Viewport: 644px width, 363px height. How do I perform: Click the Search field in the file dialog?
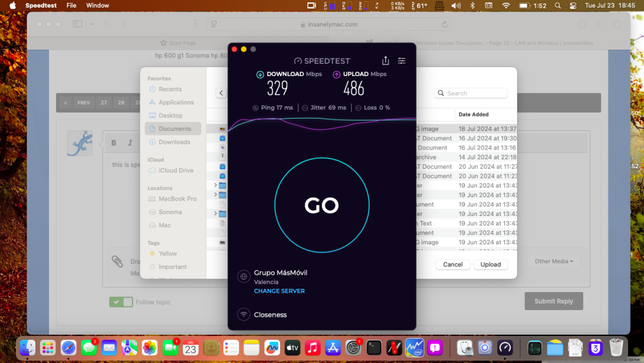coord(471,93)
